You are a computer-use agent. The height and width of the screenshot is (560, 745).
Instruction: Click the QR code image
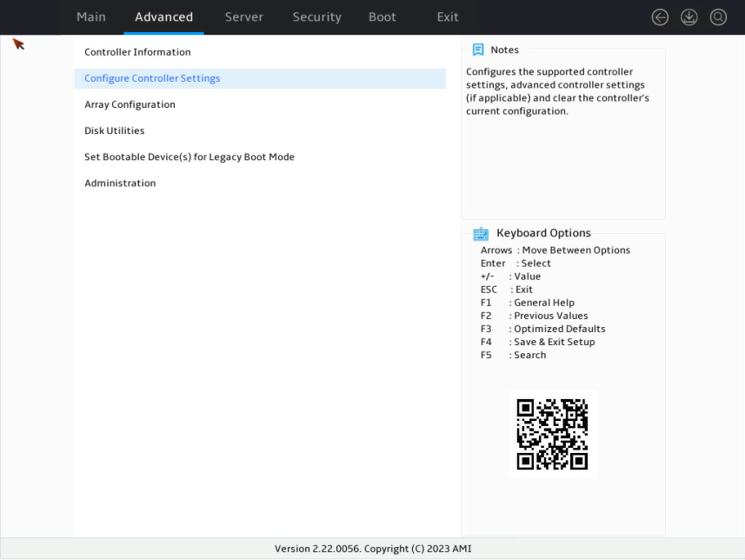click(553, 434)
